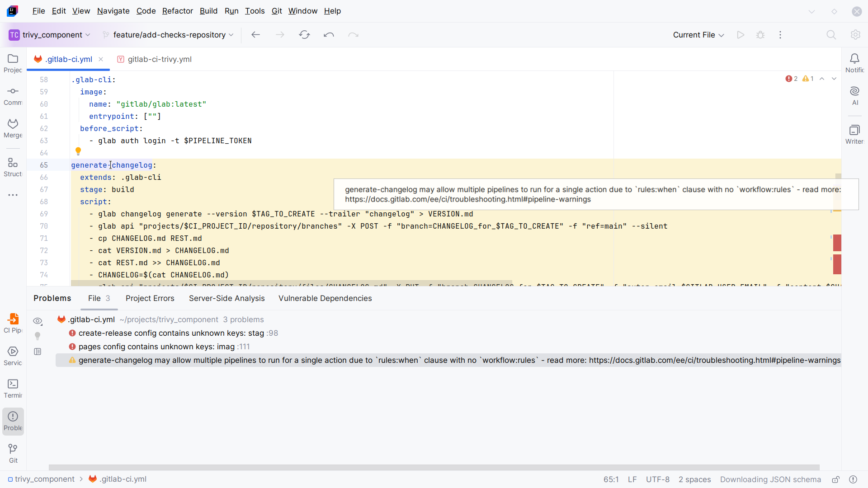
Task: Toggle the problems preview eye icon
Action: tap(38, 321)
